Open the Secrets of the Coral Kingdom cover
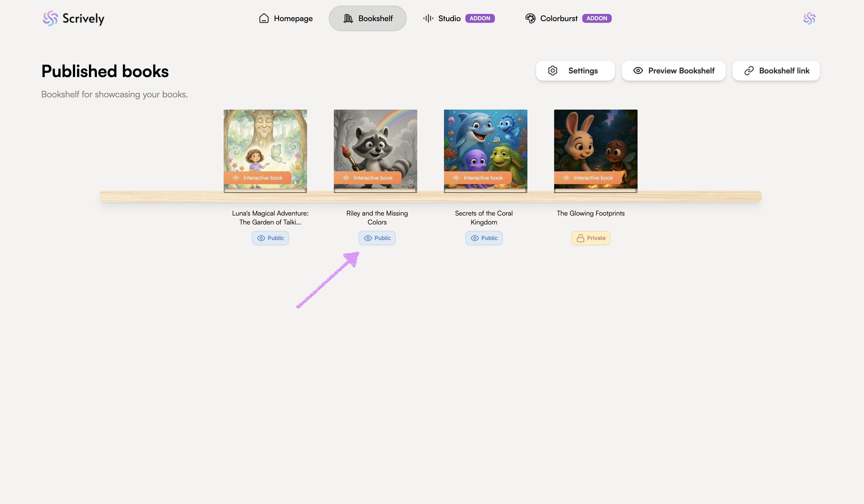Viewport: 864px width, 504px height. point(485,144)
